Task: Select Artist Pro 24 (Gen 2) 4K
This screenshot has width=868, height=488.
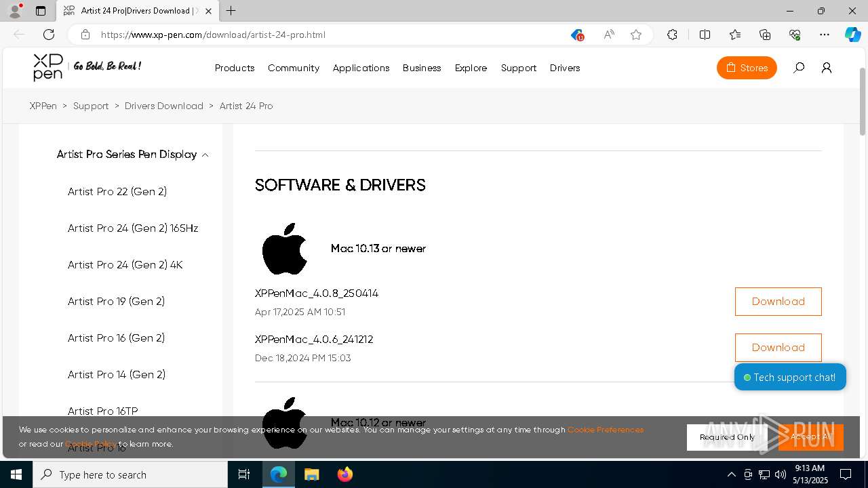Action: pos(125,265)
